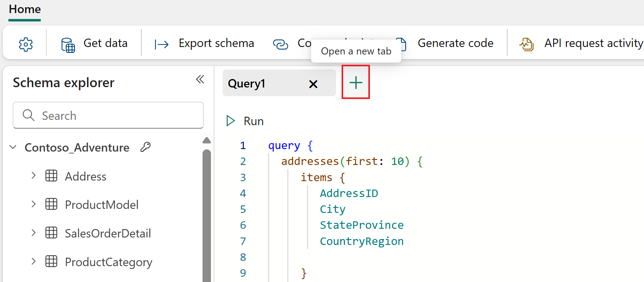The width and height of the screenshot is (644, 282).
Task: Expand the ProductCategory table
Action: pyautogui.click(x=34, y=261)
